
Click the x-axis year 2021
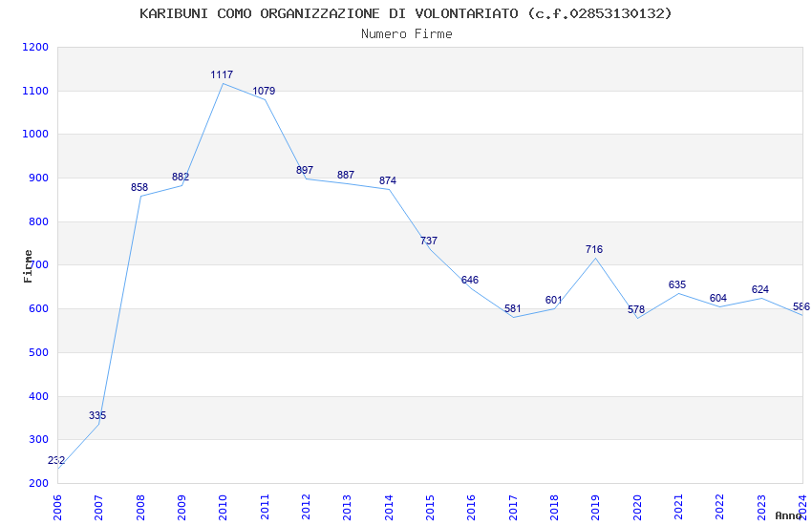(x=679, y=507)
